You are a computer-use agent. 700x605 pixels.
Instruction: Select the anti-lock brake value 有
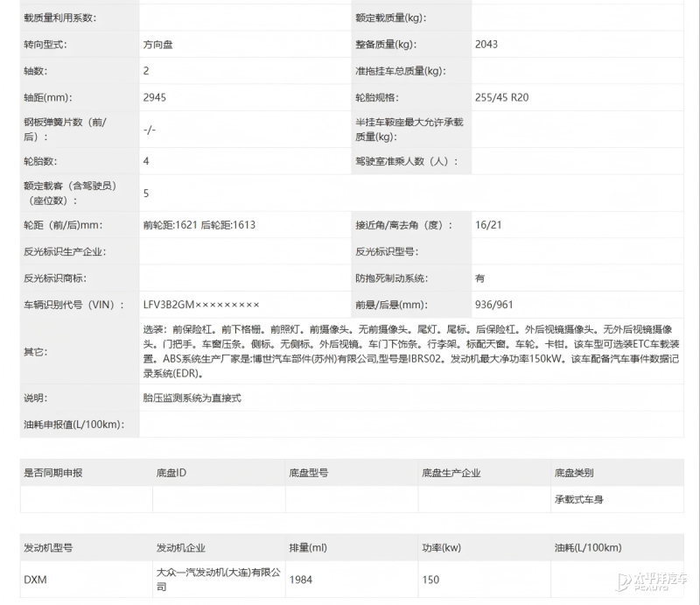point(479,278)
